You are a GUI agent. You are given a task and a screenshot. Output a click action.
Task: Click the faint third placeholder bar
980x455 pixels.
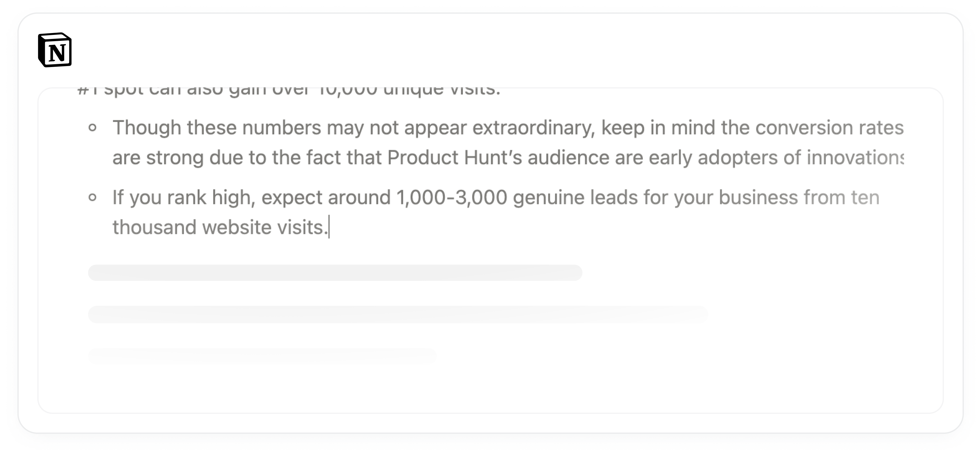click(262, 356)
